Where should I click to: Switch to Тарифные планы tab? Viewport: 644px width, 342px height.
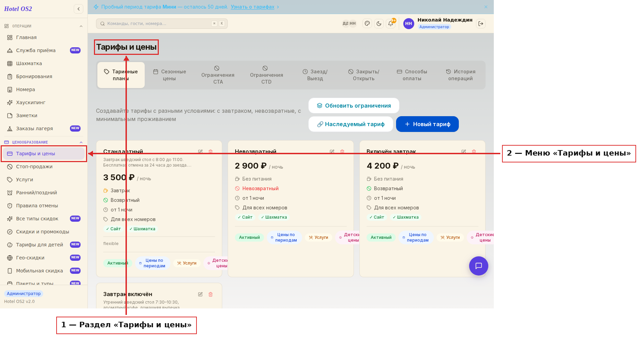point(121,75)
